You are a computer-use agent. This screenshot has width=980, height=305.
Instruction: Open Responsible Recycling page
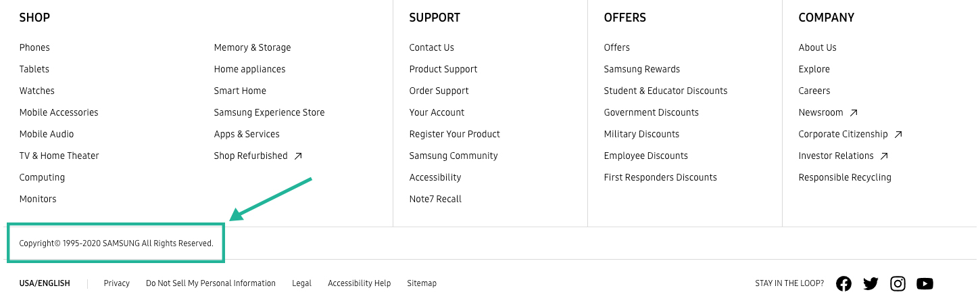pos(844,177)
